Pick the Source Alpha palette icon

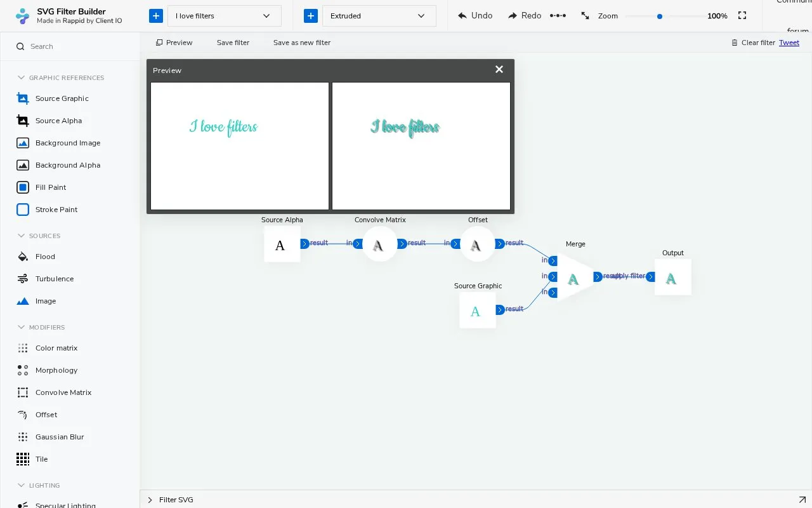23,121
